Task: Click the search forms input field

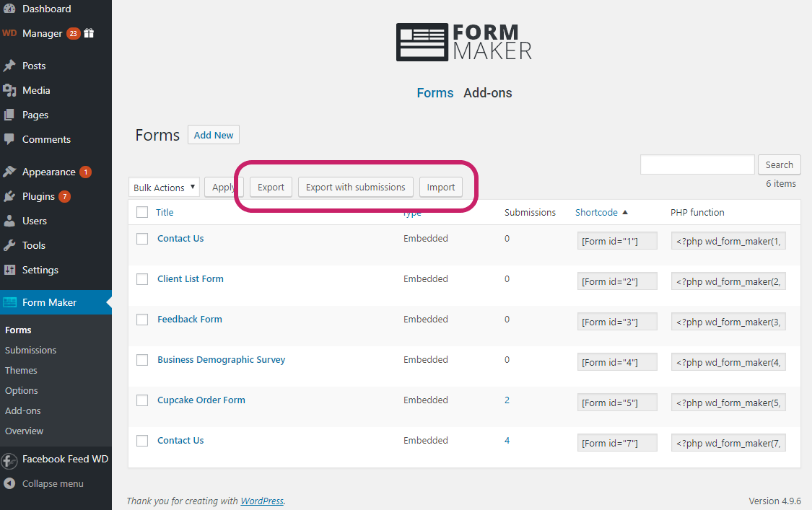Action: point(697,164)
